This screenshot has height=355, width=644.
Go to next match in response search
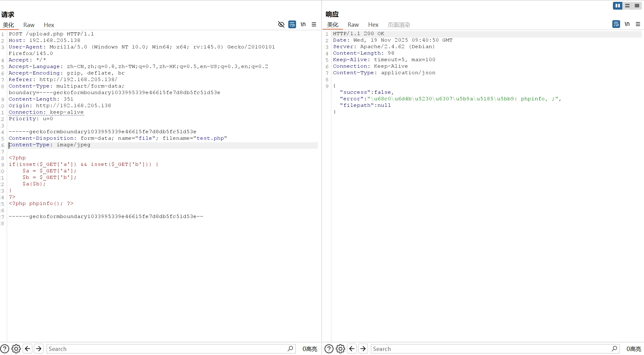click(x=363, y=349)
